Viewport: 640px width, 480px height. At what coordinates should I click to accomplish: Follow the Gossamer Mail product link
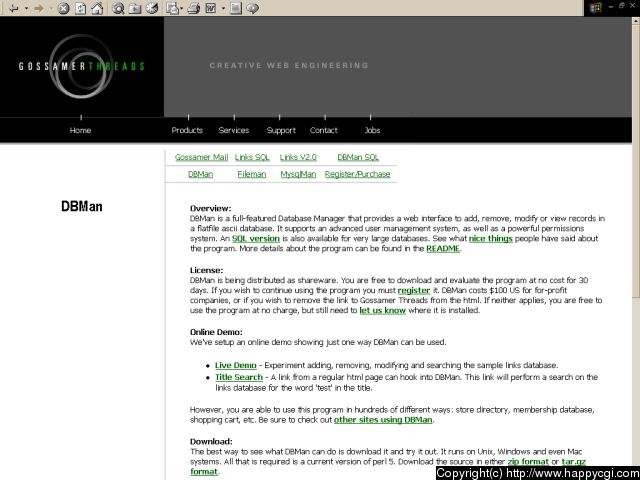coord(201,157)
